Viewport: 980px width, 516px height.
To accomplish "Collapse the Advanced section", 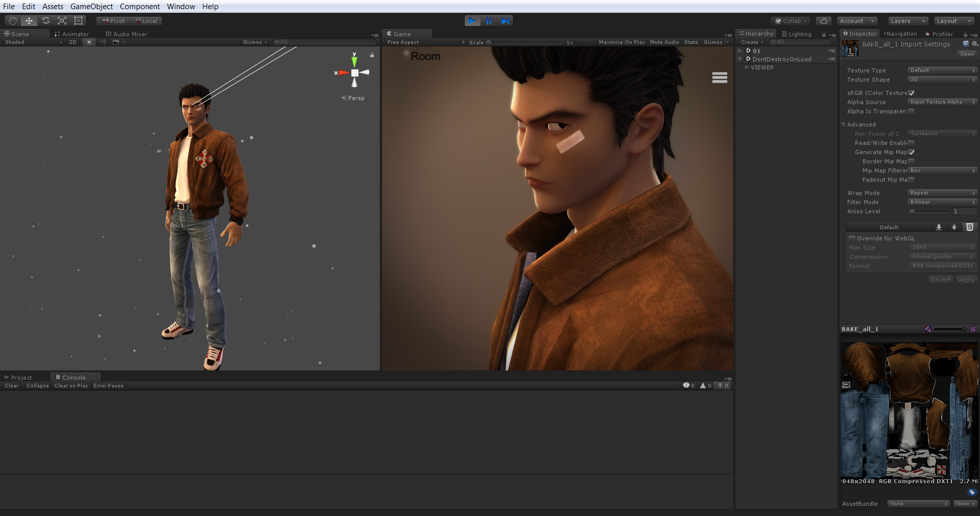I will click(x=844, y=125).
